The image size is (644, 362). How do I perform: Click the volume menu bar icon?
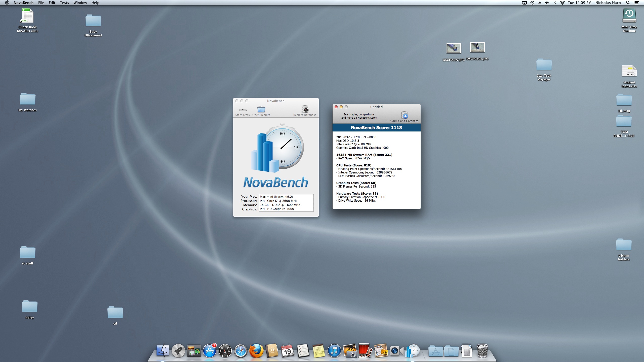tap(547, 3)
